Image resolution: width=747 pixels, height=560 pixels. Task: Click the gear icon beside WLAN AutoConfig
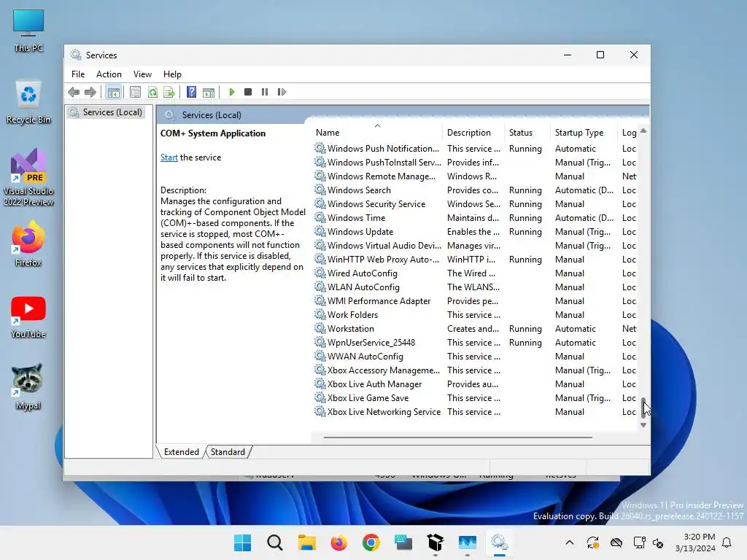pyautogui.click(x=320, y=287)
